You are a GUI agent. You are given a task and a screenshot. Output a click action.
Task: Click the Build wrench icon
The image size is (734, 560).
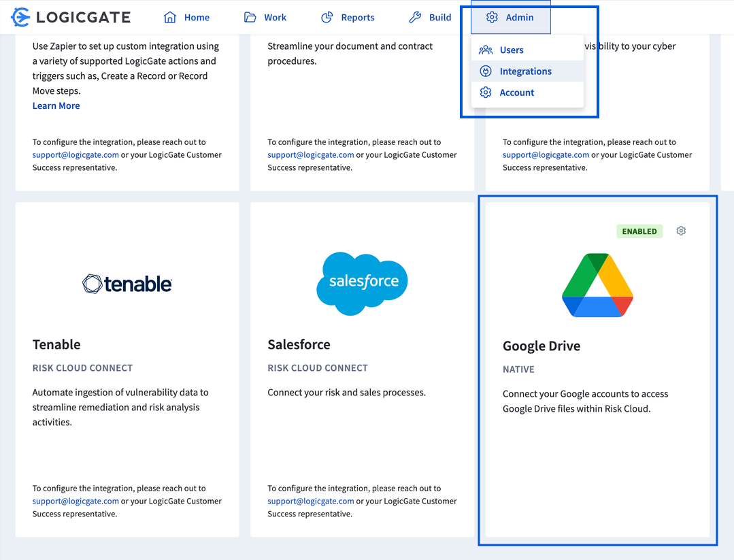point(415,17)
